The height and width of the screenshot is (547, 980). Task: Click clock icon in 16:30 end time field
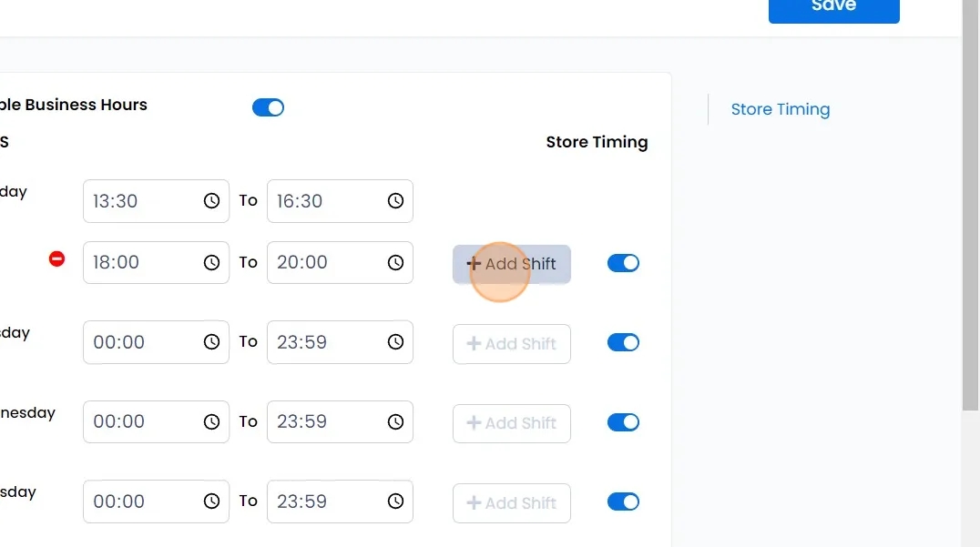tap(395, 201)
